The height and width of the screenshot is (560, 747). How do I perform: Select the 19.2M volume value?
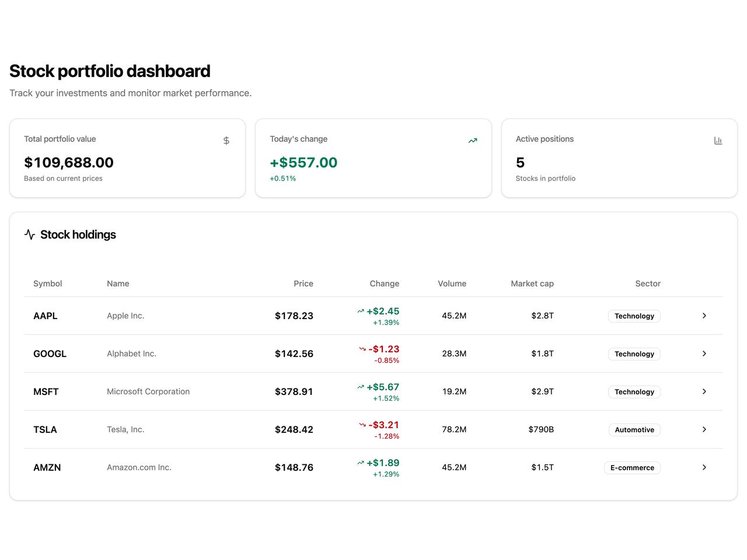[x=454, y=391]
